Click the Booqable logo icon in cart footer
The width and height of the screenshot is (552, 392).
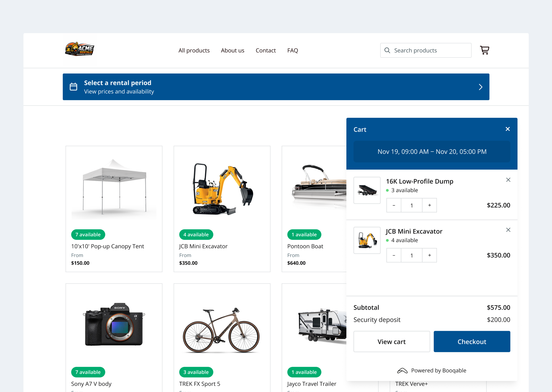pos(402,371)
